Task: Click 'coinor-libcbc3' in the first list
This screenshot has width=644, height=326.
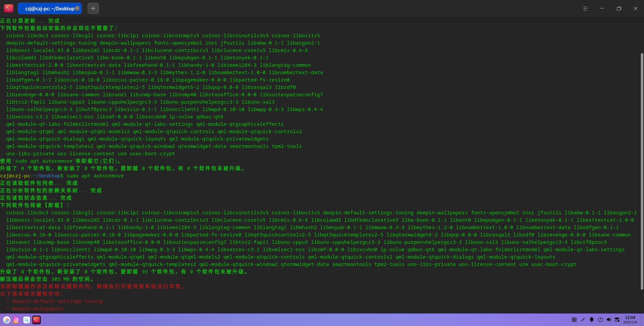Action: [27, 36]
